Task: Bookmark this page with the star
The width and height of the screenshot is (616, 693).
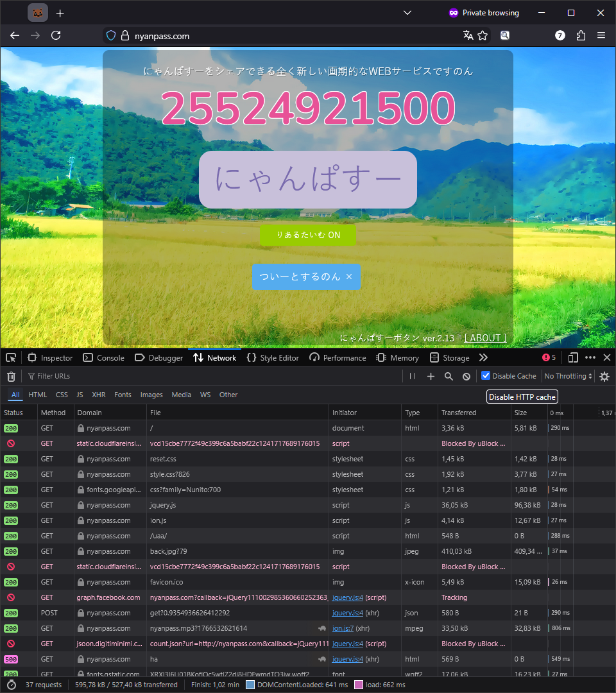Action: [x=483, y=35]
